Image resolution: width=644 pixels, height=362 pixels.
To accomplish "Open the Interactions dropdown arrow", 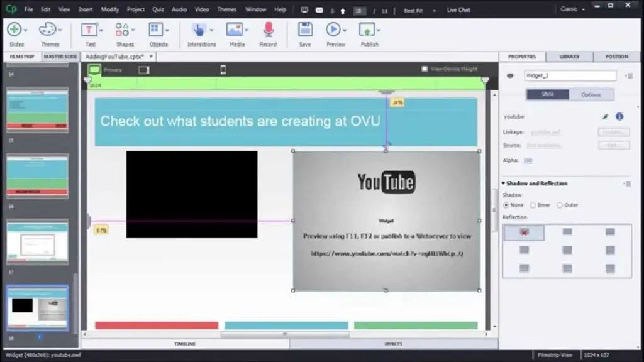I will (211, 30).
